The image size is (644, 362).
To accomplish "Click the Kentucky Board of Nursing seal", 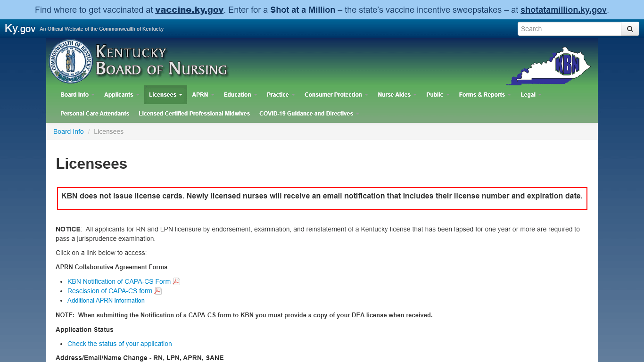I will point(70,61).
